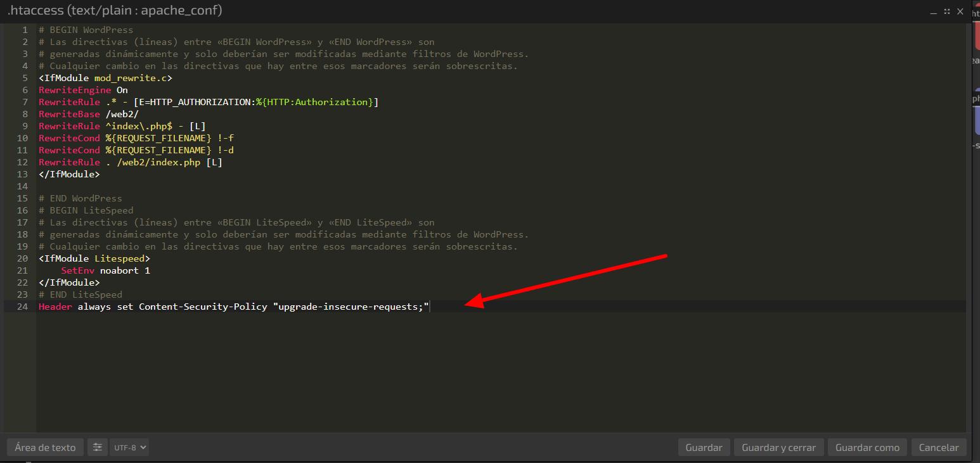Click the '^index\.php$ - [L]' rule line

(x=122, y=126)
